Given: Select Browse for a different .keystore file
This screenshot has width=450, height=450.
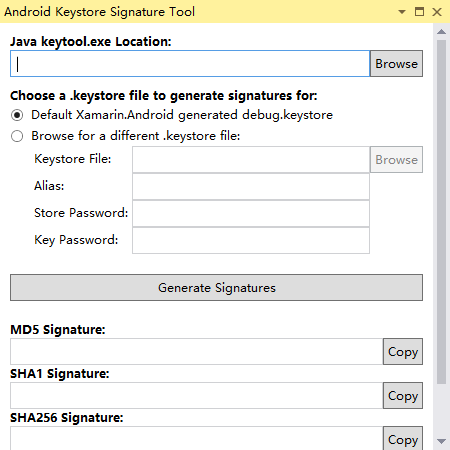Looking at the screenshot, I should tap(17, 136).
